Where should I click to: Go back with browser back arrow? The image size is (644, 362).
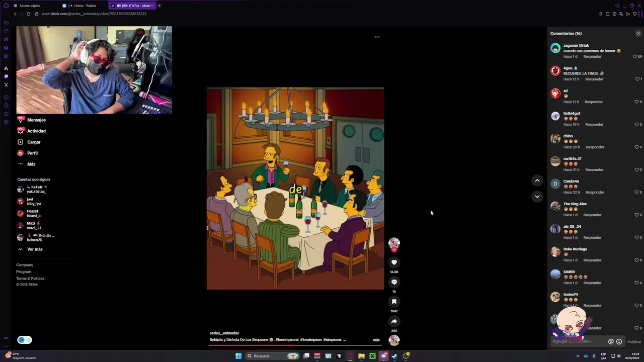15,14
